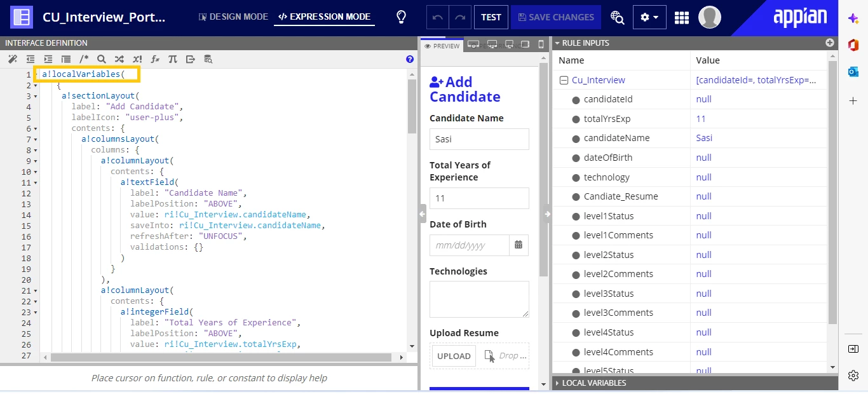Open browser sidebar settings gear
This screenshot has width=868, height=394.
tap(853, 376)
